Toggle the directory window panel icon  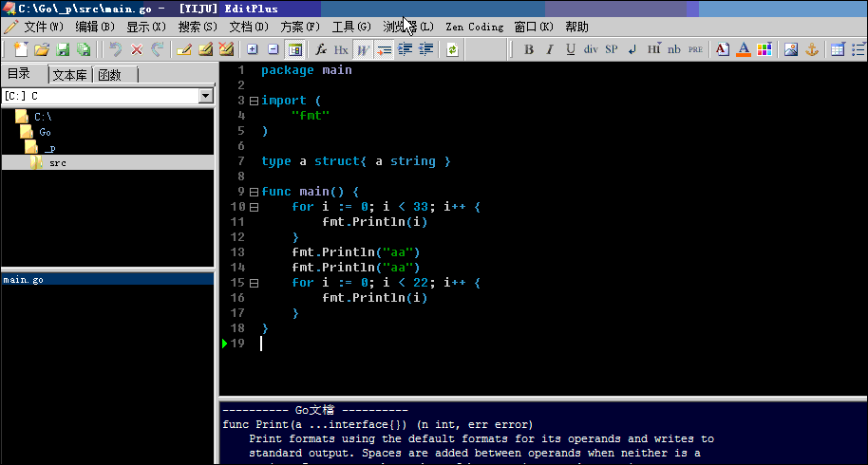(x=295, y=49)
